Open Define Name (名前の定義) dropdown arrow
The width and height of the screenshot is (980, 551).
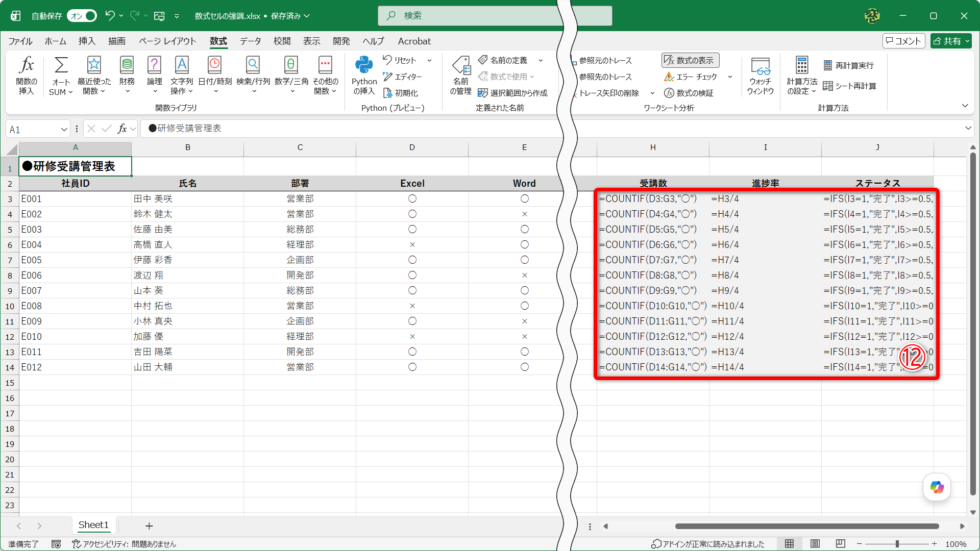[541, 60]
